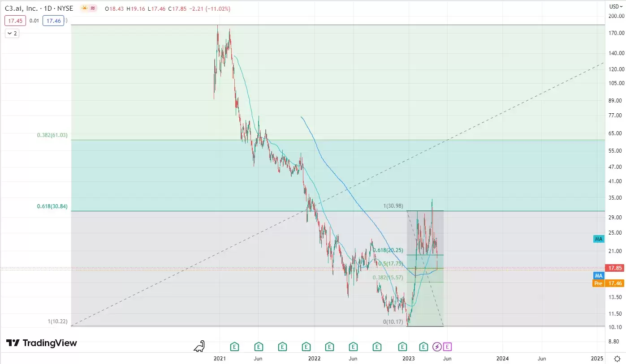The height and width of the screenshot is (364, 626).
Task: Open the dinosaur icon on the time axis
Action: pos(199,346)
